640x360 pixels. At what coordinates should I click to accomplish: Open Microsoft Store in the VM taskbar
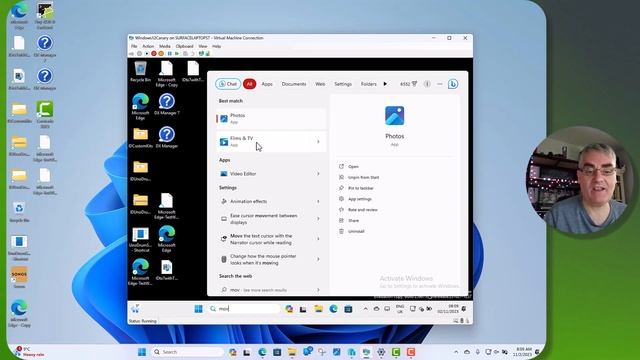pyautogui.click(x=348, y=309)
